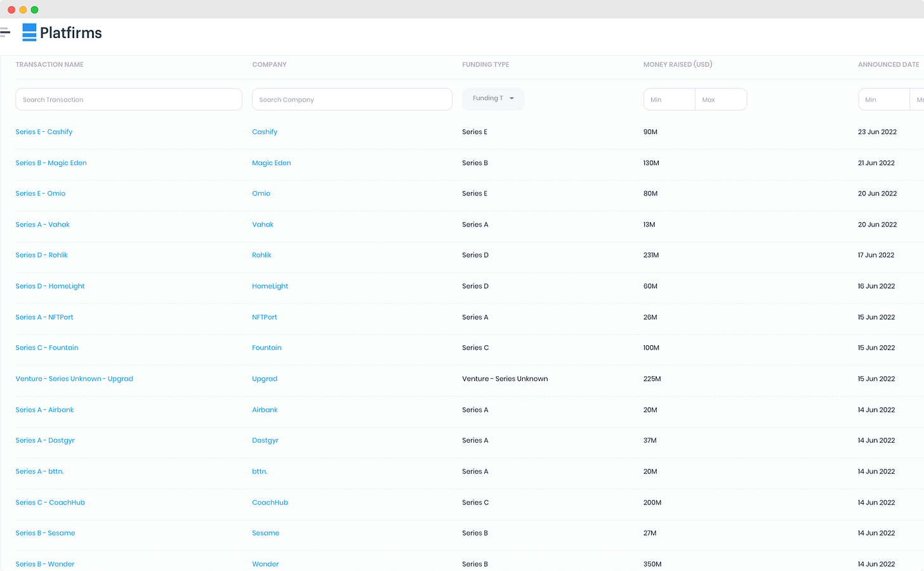The image size is (924, 571).
Task: Open Series C - Fountain transaction
Action: pos(47,348)
